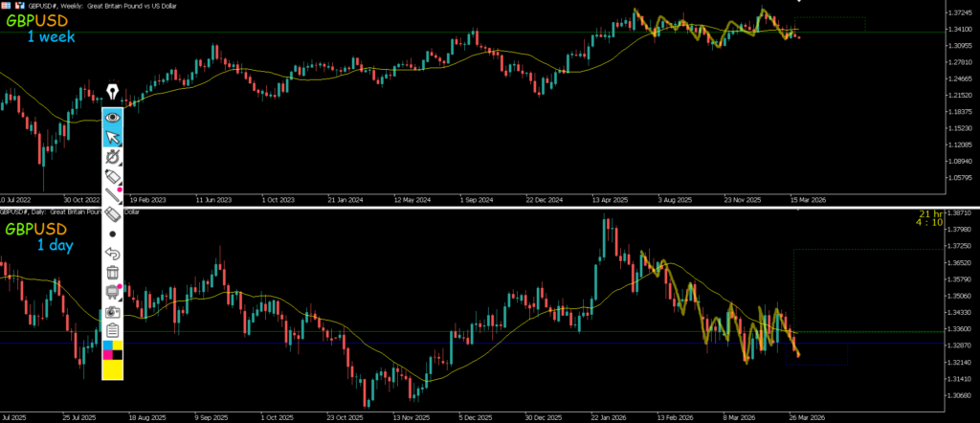980x423 pixels.
Task: Click the clipboard icon in the toolbar
Action: click(113, 331)
